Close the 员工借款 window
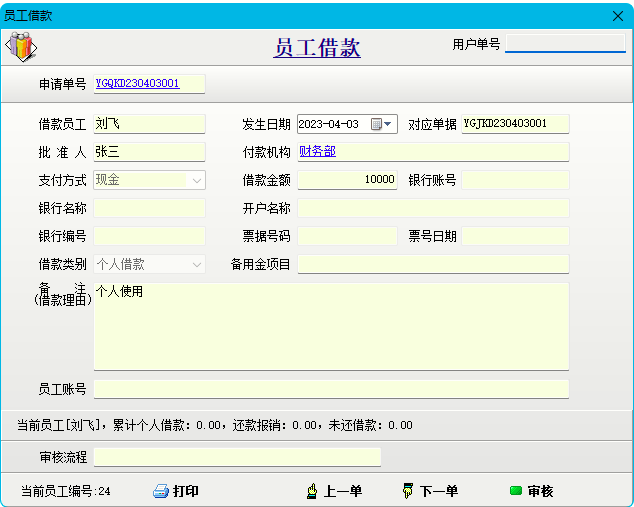This screenshot has width=634, height=507. (x=617, y=16)
